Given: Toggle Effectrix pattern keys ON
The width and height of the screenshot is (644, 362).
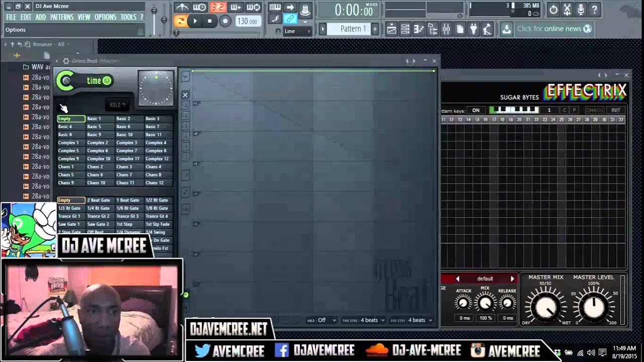Looking at the screenshot, I should click(x=475, y=110).
